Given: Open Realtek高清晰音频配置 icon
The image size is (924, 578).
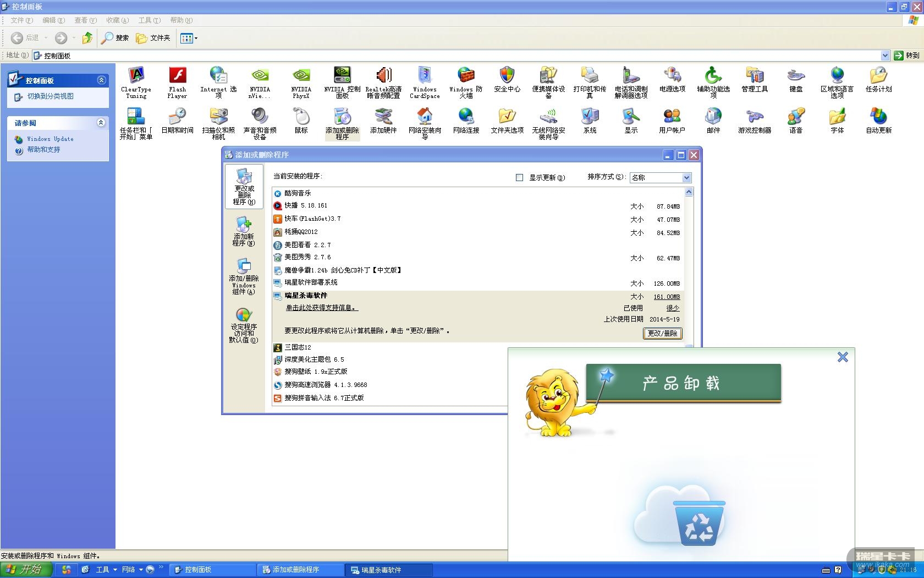Looking at the screenshot, I should click(383, 82).
